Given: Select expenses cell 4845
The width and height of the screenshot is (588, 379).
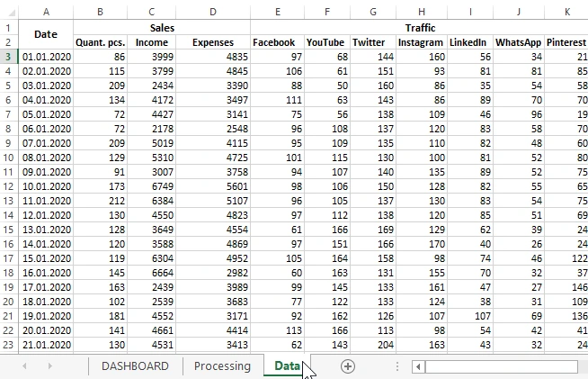Looking at the screenshot, I should [213, 71].
